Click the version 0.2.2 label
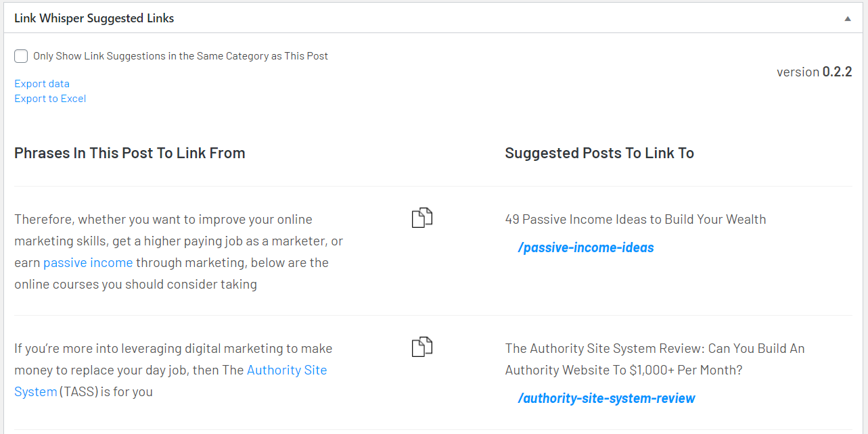The width and height of the screenshot is (868, 434). point(814,71)
